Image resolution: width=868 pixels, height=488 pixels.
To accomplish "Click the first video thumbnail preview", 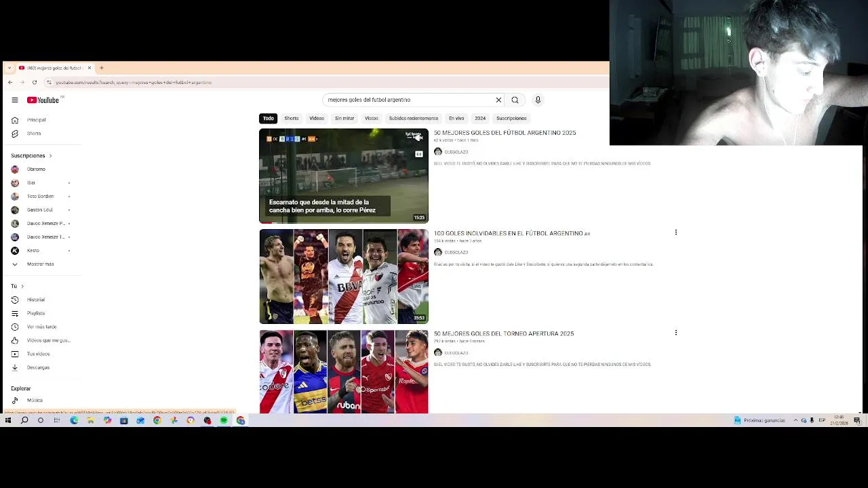I will [344, 176].
